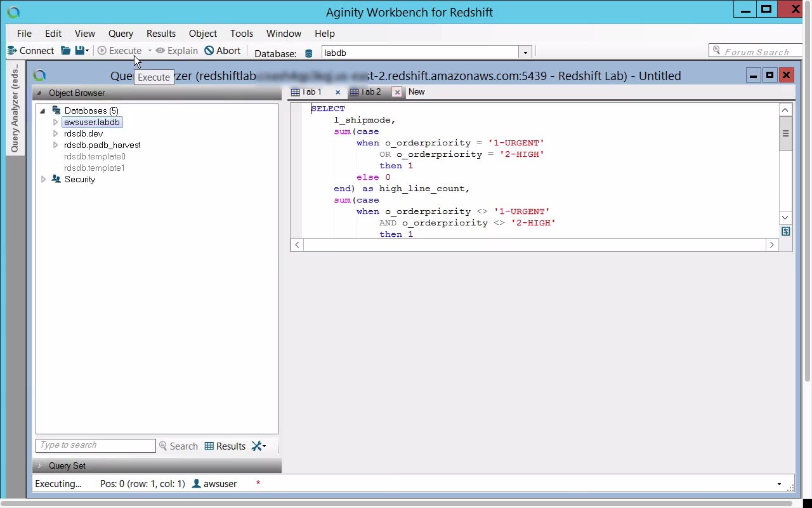Image resolution: width=812 pixels, height=508 pixels.
Task: Click the Security users icon in tree
Action: [56, 179]
